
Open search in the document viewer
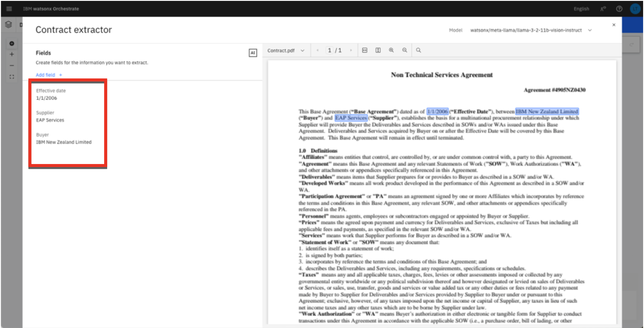click(418, 50)
